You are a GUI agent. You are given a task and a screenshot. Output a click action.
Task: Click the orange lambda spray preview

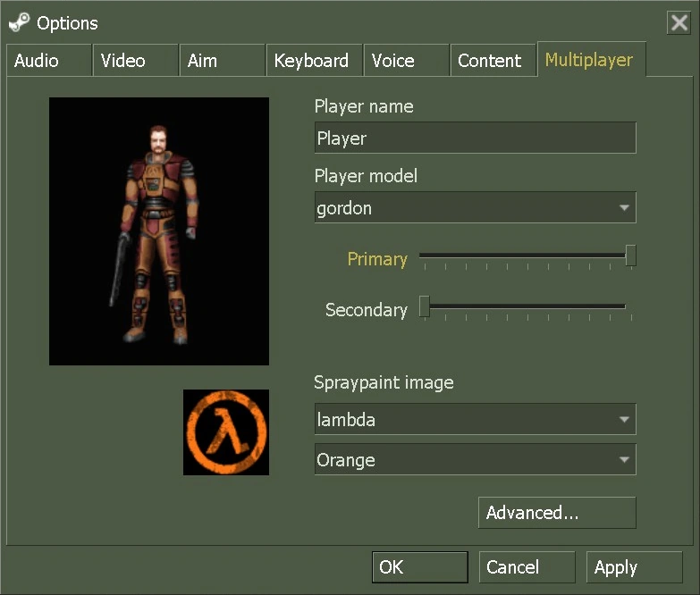pyautogui.click(x=226, y=432)
